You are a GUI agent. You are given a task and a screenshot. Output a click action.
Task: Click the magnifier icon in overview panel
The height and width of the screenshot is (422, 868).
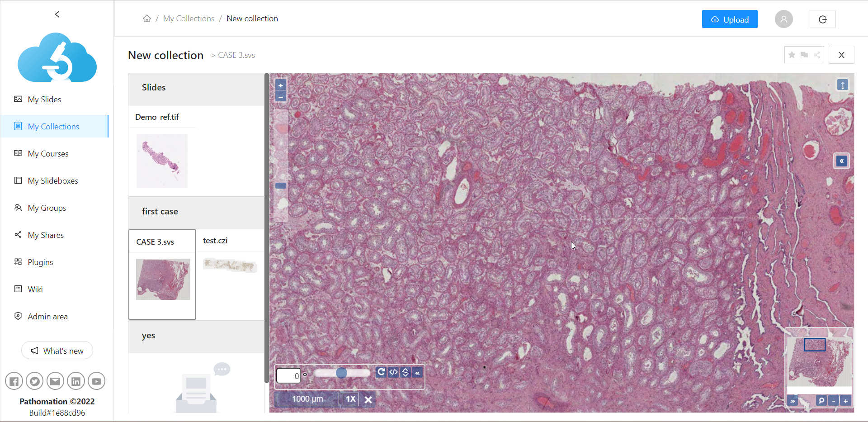(x=821, y=401)
